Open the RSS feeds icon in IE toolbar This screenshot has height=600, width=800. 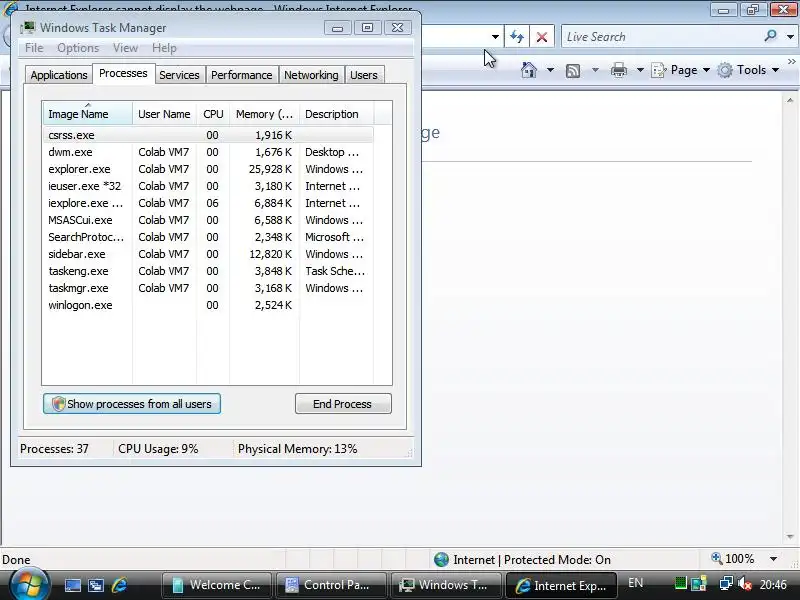(572, 70)
